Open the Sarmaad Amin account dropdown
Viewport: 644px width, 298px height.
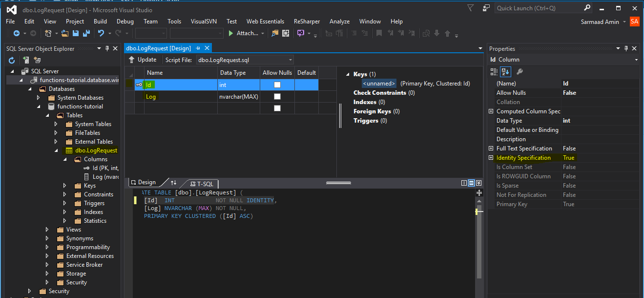click(x=624, y=22)
